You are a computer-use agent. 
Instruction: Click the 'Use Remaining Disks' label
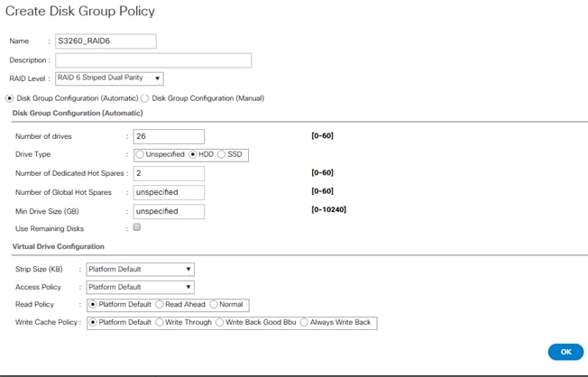click(x=50, y=229)
